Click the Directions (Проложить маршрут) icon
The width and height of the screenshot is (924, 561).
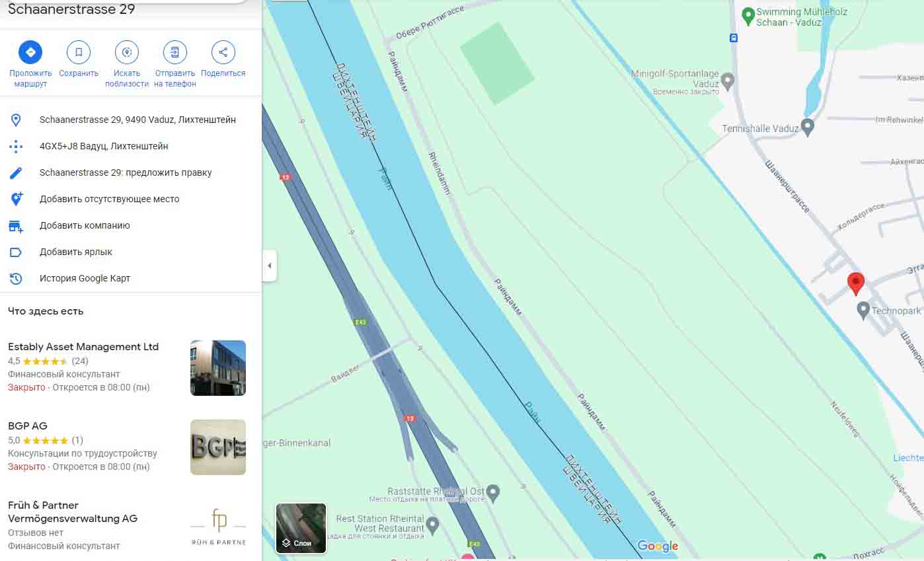pyautogui.click(x=30, y=52)
